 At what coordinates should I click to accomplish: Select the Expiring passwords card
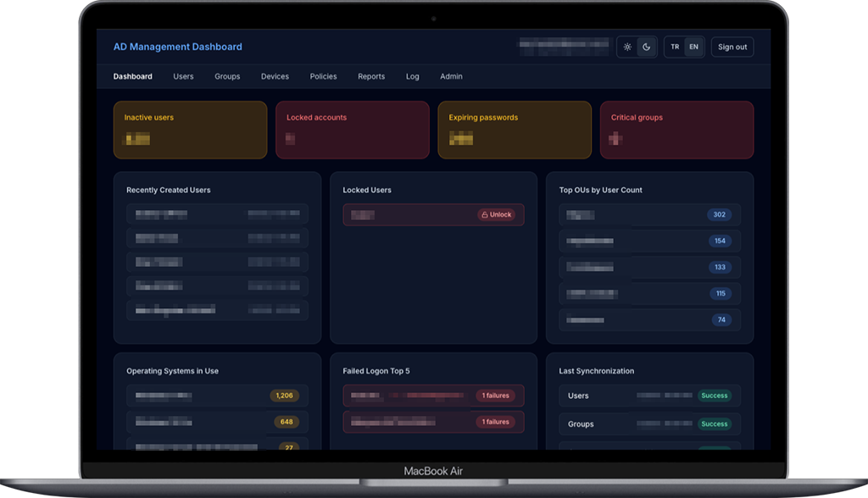515,130
